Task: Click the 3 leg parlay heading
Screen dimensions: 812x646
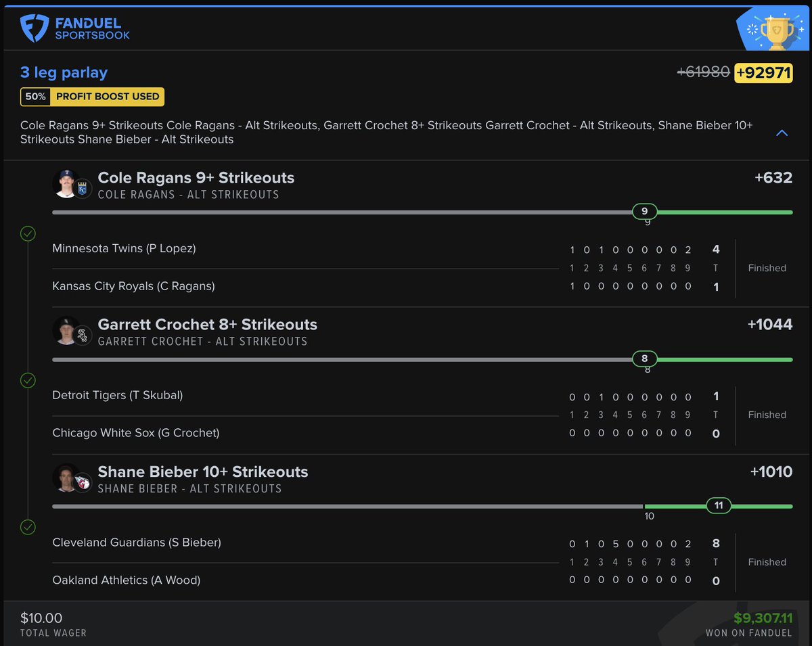Action: click(x=64, y=72)
